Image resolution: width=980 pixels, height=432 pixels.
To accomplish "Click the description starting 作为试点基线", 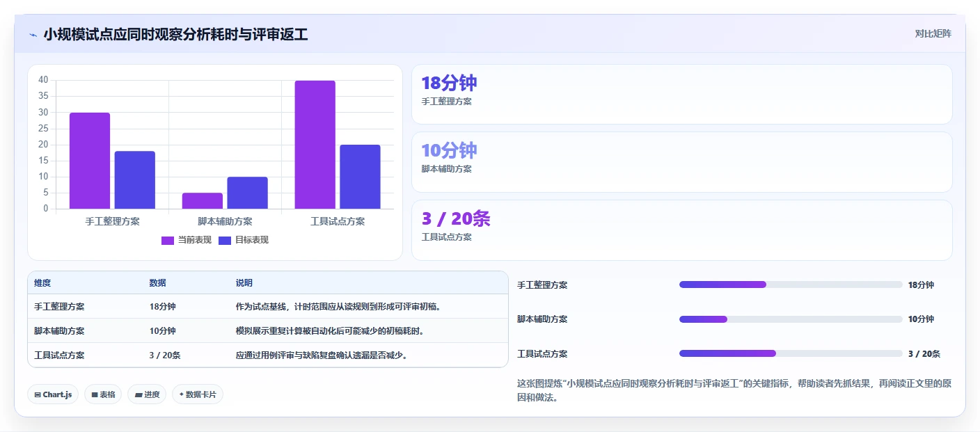I will [338, 307].
